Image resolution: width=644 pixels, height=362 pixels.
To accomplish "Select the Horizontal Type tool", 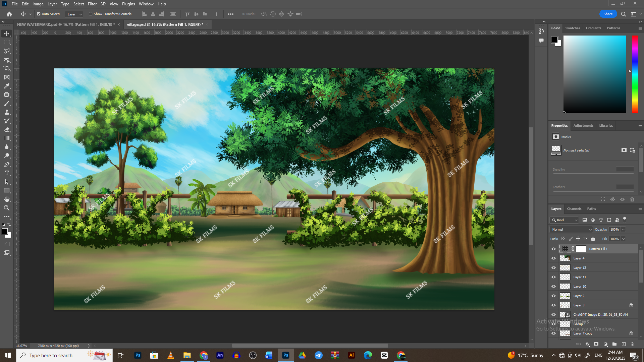I will (x=7, y=173).
